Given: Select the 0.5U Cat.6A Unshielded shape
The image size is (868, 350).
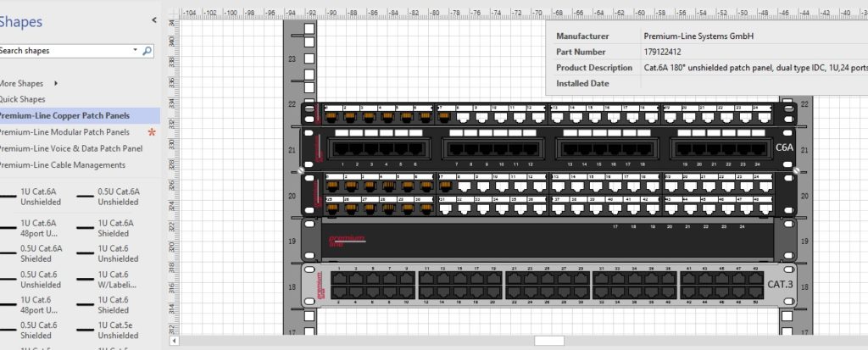Looking at the screenshot, I should pos(108,197).
